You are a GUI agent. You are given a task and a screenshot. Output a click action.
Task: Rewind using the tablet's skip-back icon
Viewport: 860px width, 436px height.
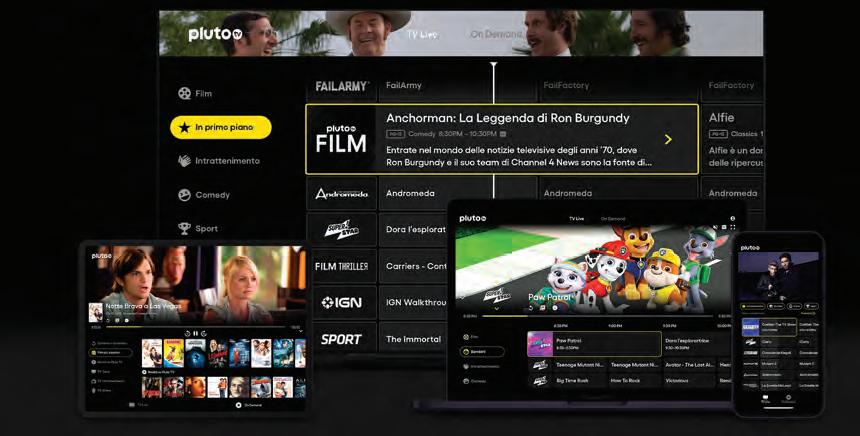coord(188,333)
